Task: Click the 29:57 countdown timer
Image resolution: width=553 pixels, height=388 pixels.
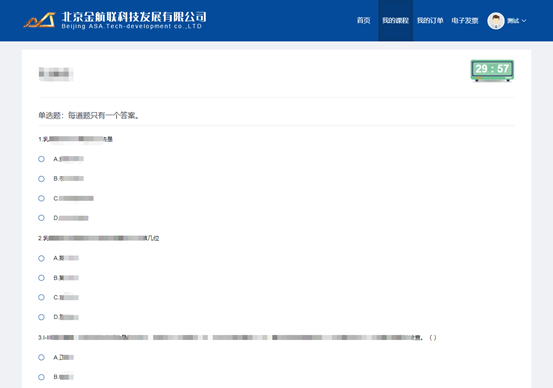Action: click(492, 70)
